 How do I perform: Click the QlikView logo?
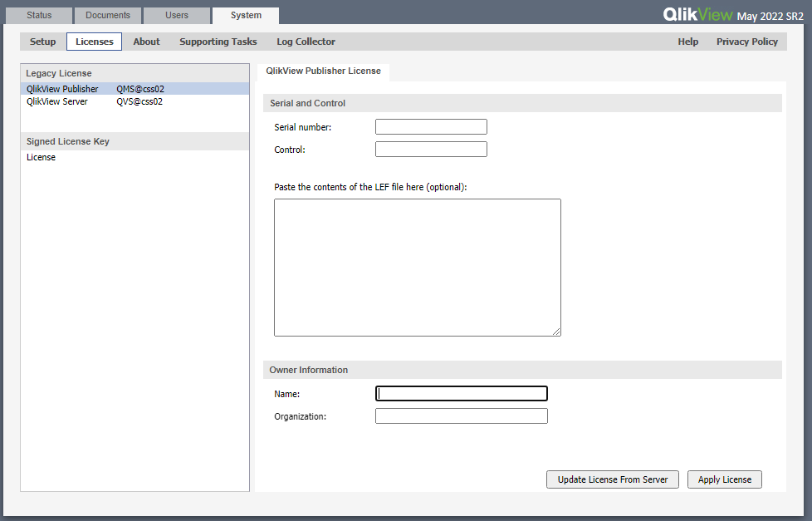697,14
